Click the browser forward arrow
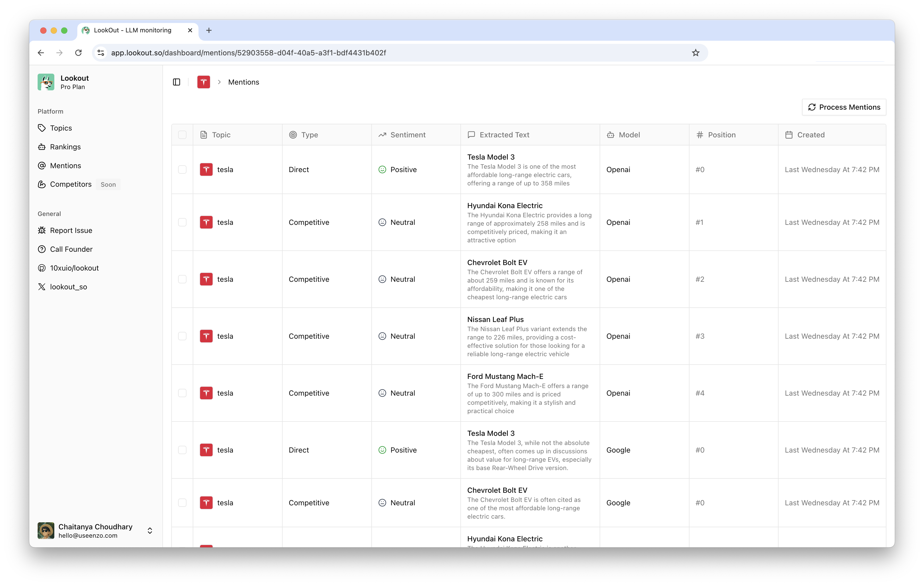Image resolution: width=924 pixels, height=586 pixels. (60, 53)
